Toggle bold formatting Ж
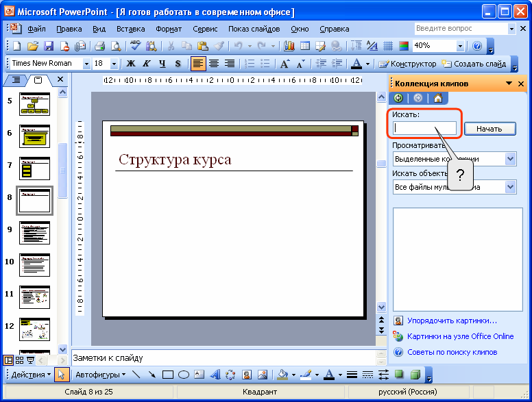 pos(131,64)
